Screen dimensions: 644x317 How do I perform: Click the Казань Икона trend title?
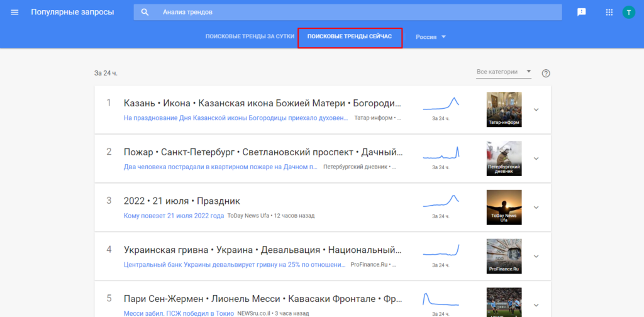[x=262, y=103]
